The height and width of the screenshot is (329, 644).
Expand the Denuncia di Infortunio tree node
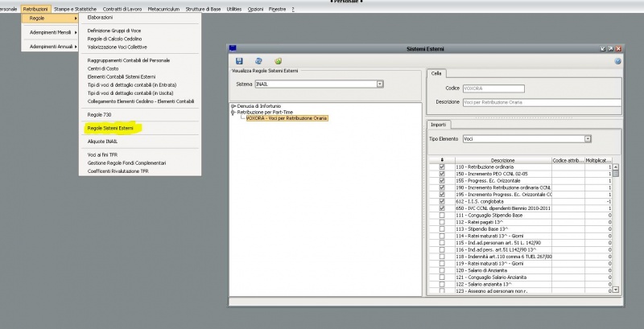[233, 106]
